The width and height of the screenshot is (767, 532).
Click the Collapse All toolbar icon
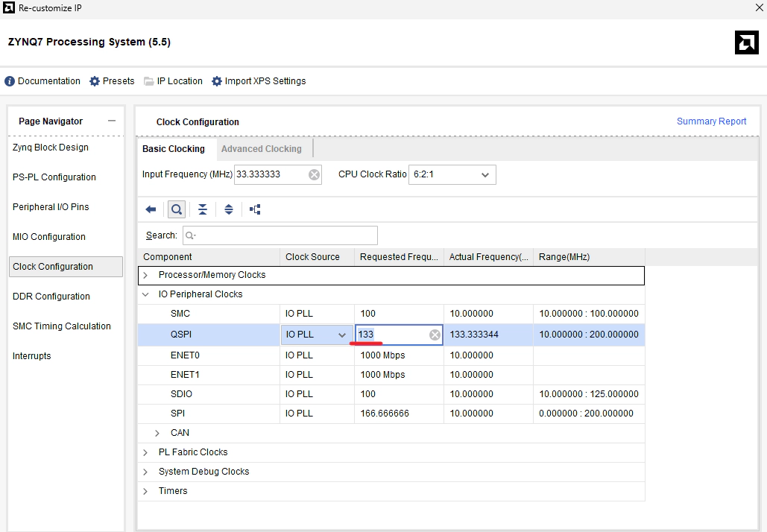[203, 209]
